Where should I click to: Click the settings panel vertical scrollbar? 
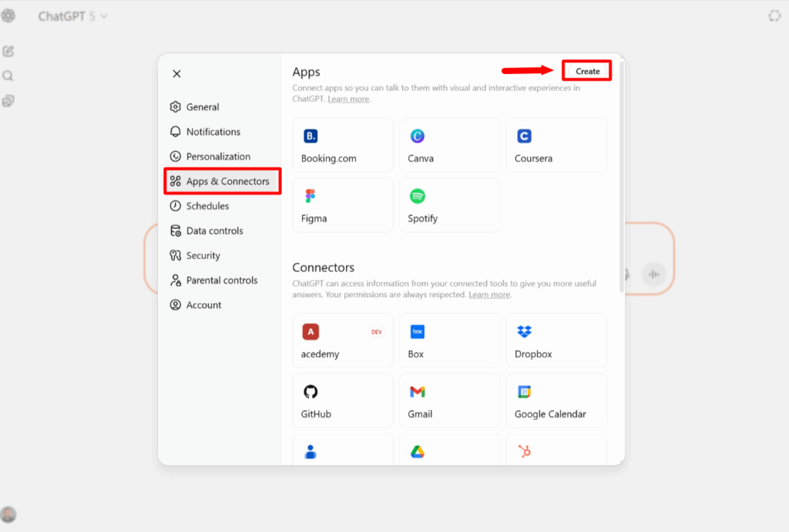tap(621, 177)
